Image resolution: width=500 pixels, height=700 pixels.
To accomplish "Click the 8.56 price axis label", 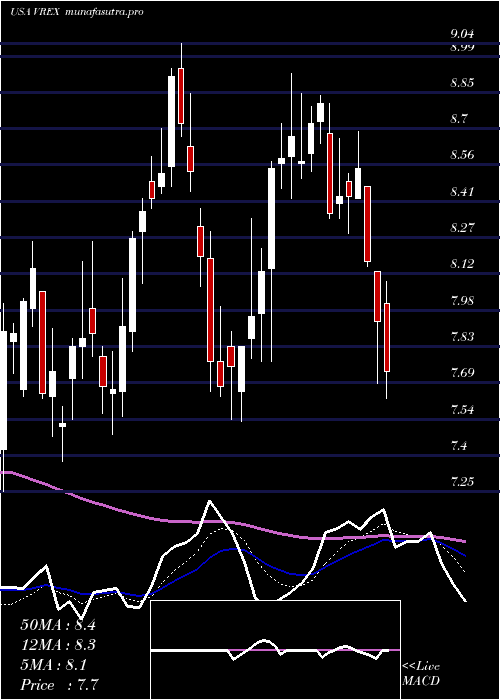I will [462, 155].
